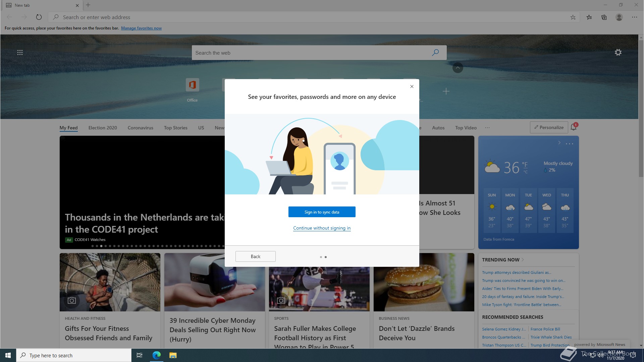Select the My Feed tab

point(68,128)
